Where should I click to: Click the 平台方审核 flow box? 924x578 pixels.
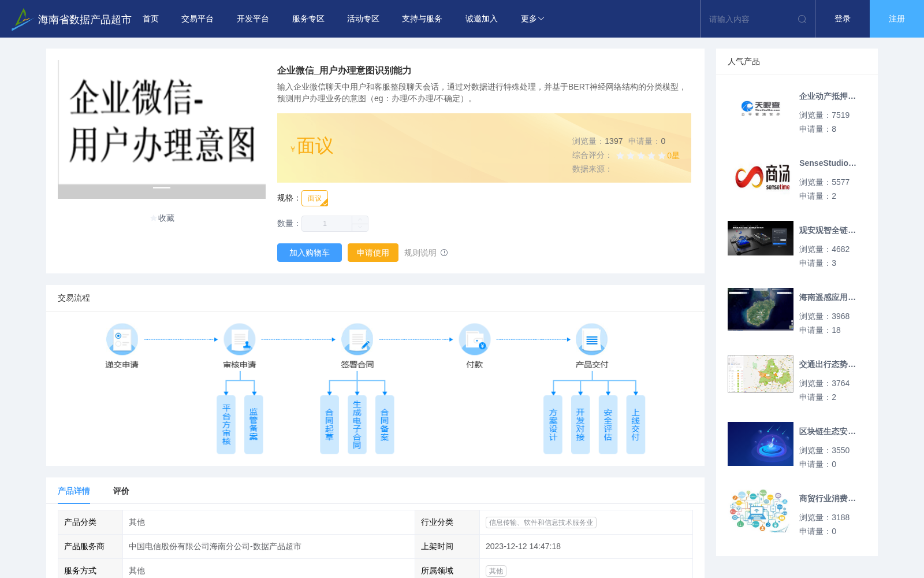point(226,424)
